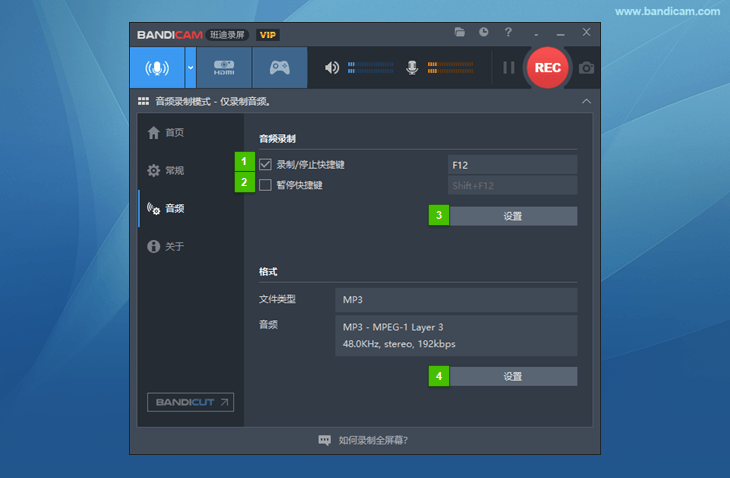Viewport: 730px width, 478px height.
Task: Take a screenshot with the camera icon
Action: (586, 68)
